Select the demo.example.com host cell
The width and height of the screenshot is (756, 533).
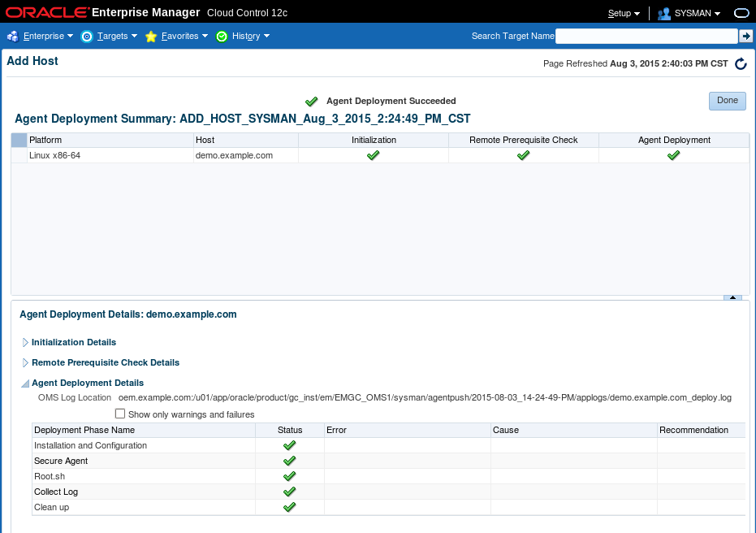(246, 156)
